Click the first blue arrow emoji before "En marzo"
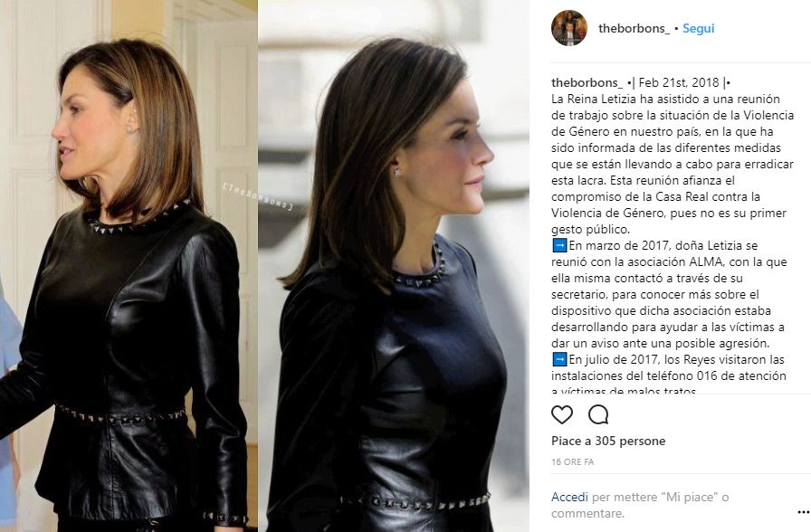Image resolution: width=811 pixels, height=532 pixels. (x=559, y=245)
